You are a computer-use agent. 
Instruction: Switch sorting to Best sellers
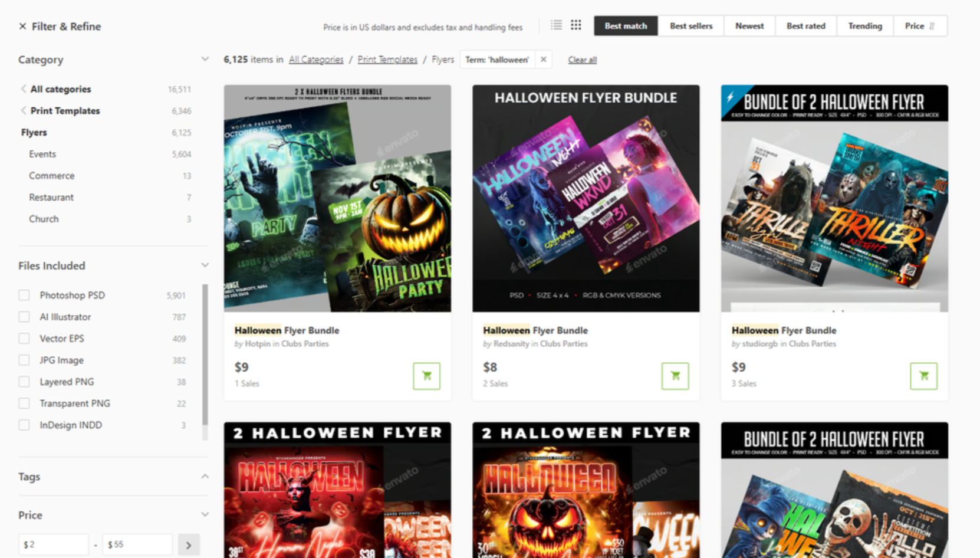click(x=690, y=25)
